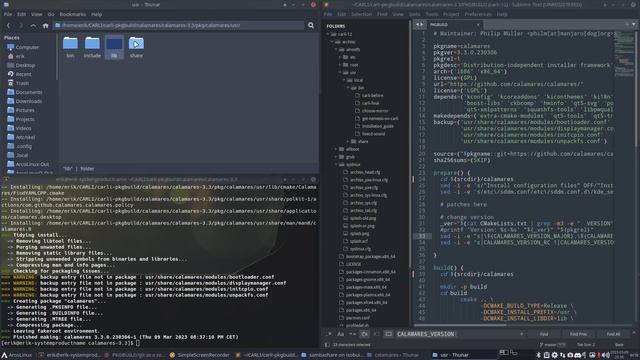Switch to sambashare taskbar window button
The height and width of the screenshot is (360, 640).
332,355
